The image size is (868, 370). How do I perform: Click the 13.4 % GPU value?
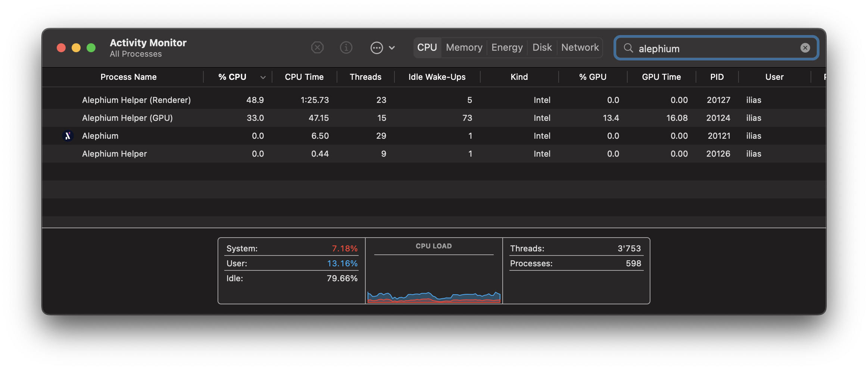tap(611, 118)
